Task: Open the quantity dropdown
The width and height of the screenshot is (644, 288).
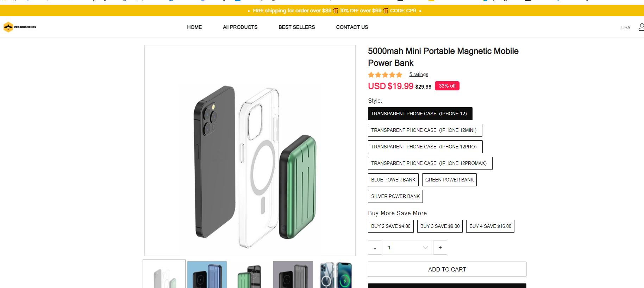Action: click(408, 248)
